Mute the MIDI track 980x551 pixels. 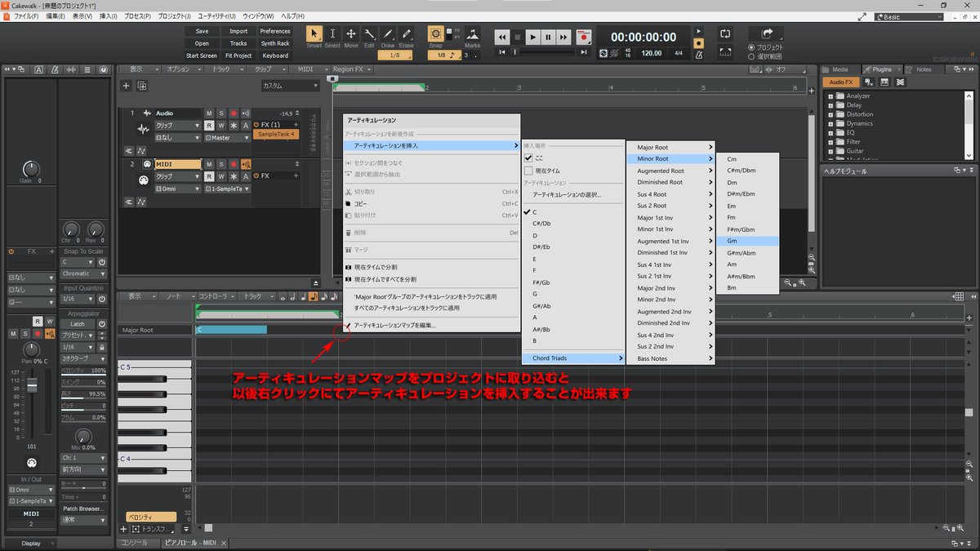tap(209, 164)
